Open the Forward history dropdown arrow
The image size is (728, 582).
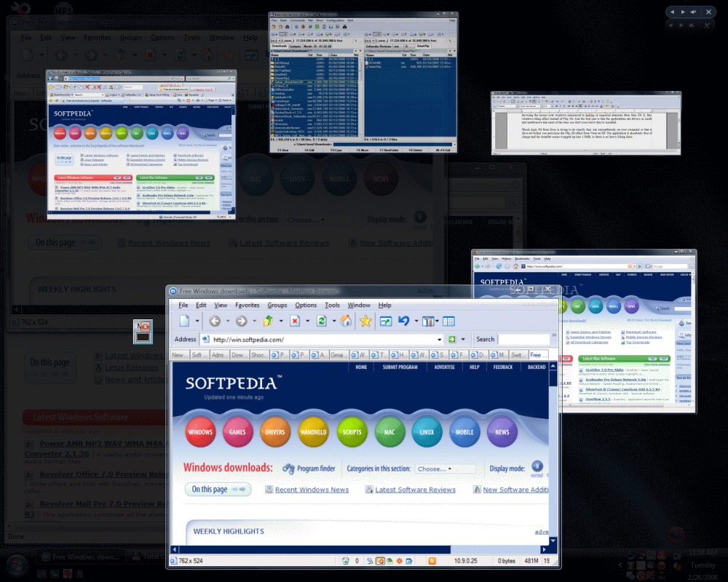pyautogui.click(x=254, y=321)
